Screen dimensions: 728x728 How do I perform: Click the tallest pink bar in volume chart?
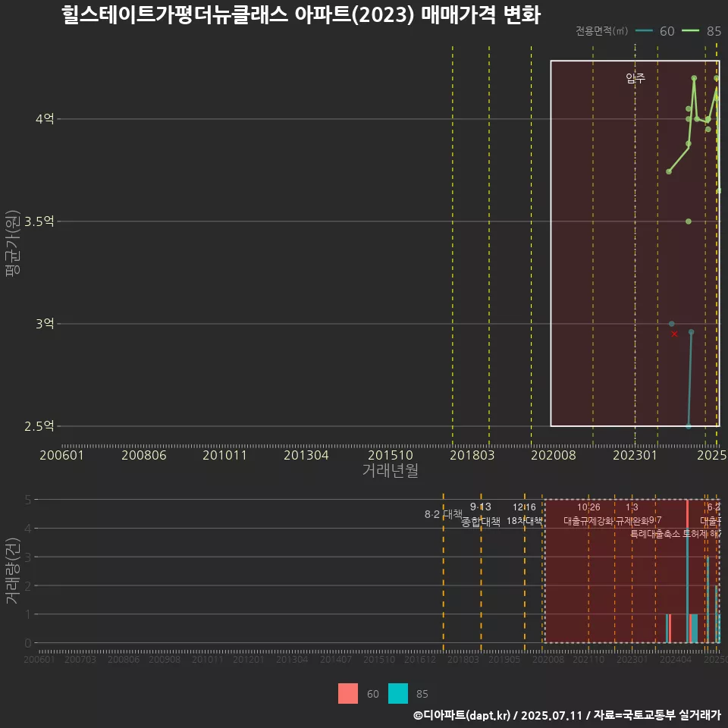[x=687, y=514]
